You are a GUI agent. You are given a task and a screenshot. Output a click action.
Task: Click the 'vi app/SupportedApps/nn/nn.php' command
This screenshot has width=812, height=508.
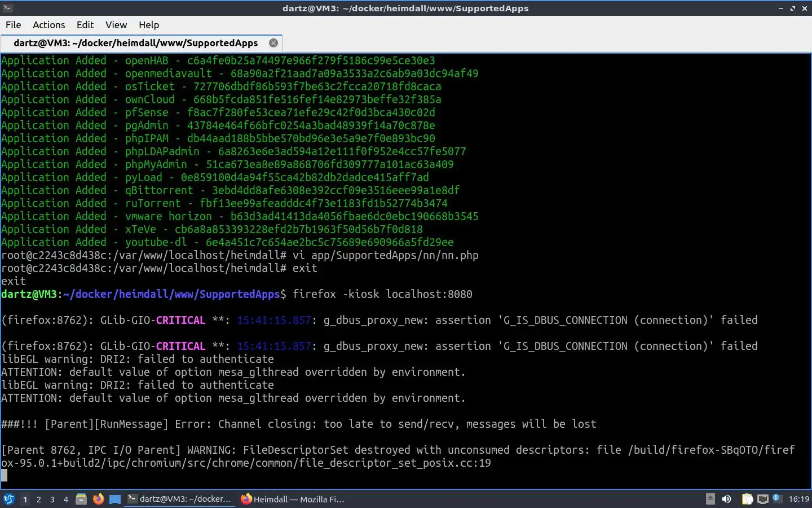point(386,255)
